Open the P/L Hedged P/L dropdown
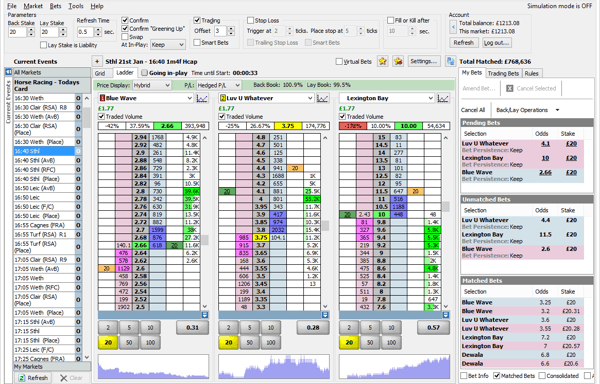The image size is (600, 384). click(218, 85)
